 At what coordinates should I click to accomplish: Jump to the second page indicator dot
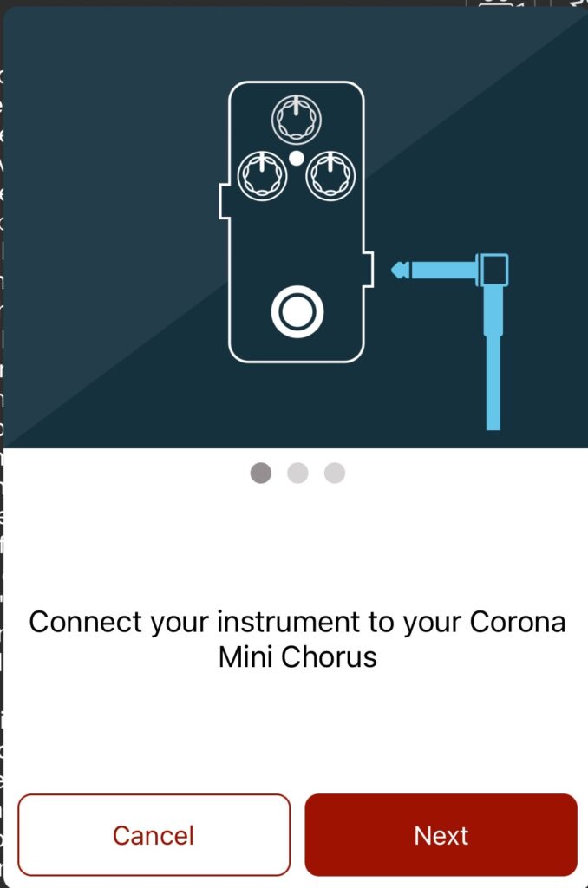click(298, 473)
